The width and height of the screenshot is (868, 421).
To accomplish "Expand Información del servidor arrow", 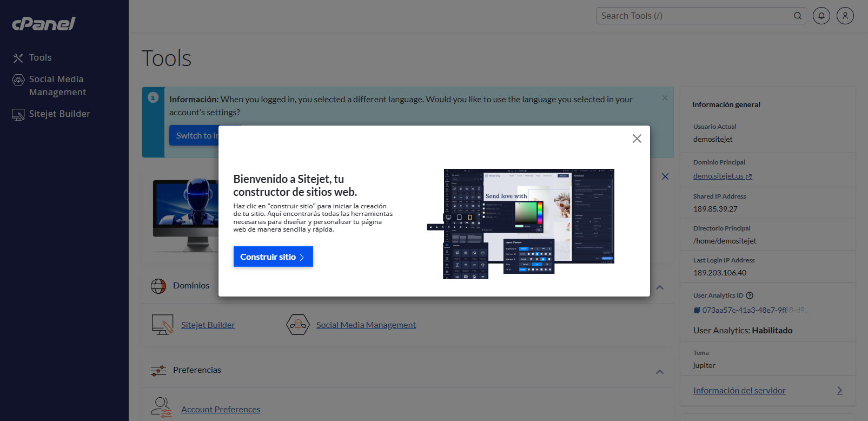I will pos(839,390).
